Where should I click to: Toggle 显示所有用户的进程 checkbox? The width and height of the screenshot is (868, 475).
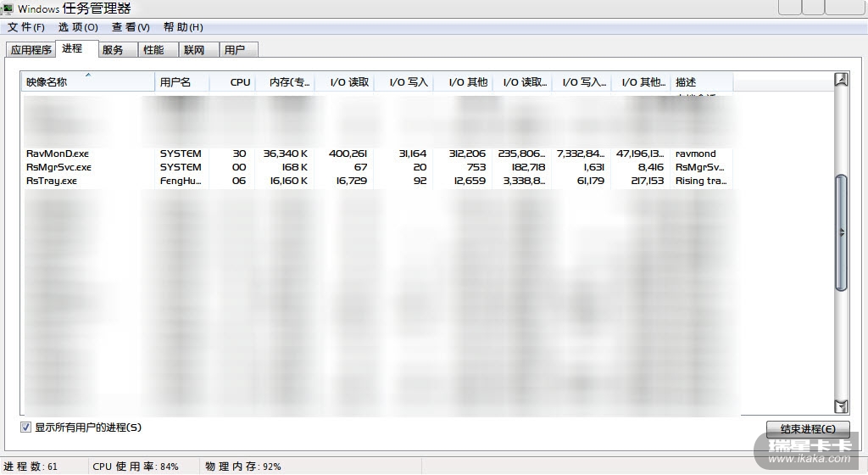pyautogui.click(x=25, y=427)
